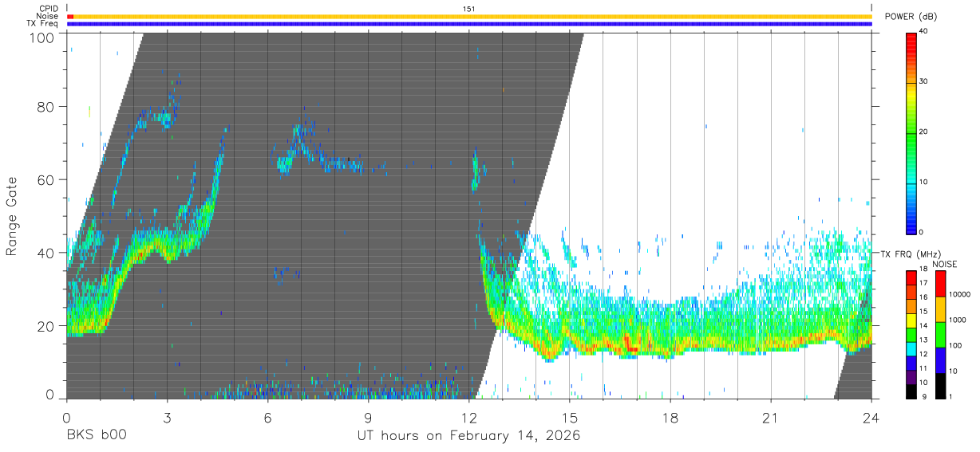Image resolution: width=980 pixels, height=452 pixels.
Task: Pick the blue swatch in NOISE bar
Action: [940, 360]
